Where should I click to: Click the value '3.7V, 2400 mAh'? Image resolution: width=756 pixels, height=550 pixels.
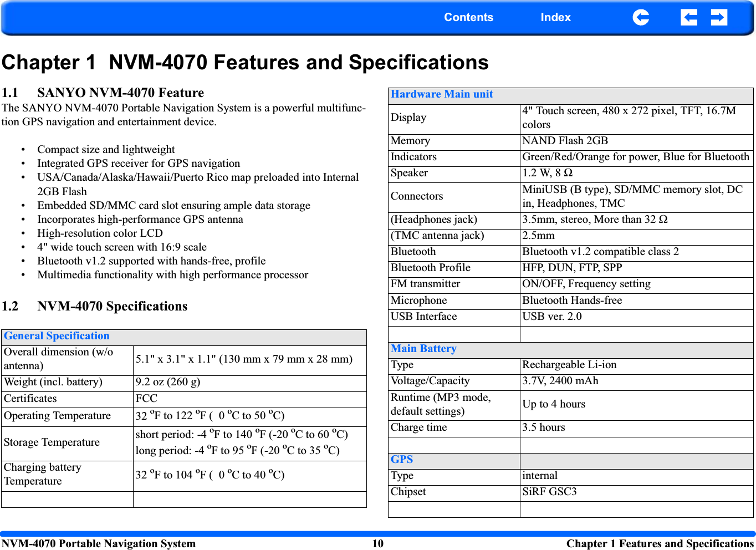tap(560, 381)
